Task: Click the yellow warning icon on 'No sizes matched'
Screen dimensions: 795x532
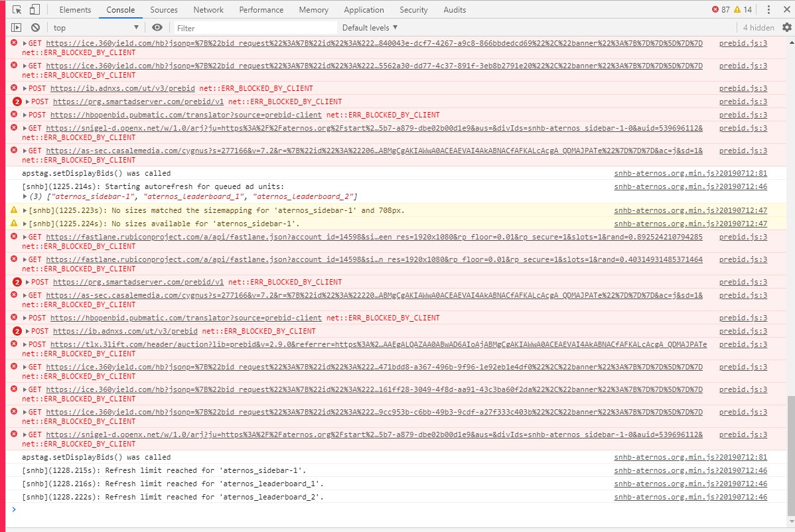Action: (x=14, y=210)
